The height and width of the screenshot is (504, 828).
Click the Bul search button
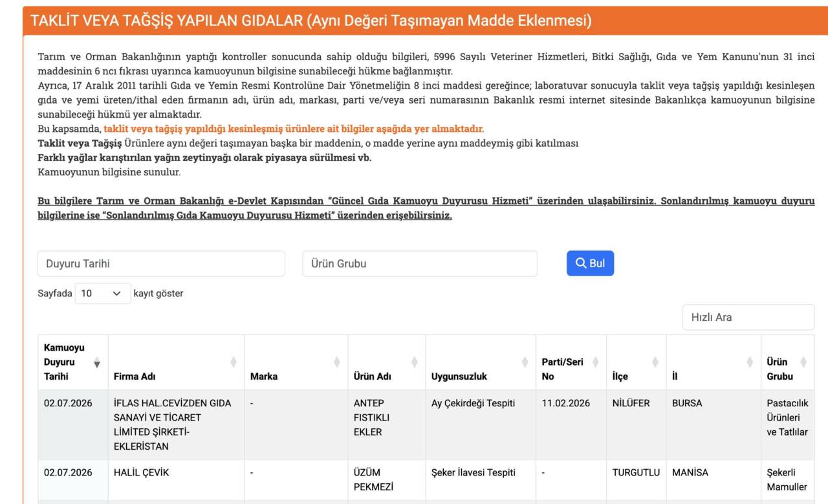pyautogui.click(x=590, y=263)
